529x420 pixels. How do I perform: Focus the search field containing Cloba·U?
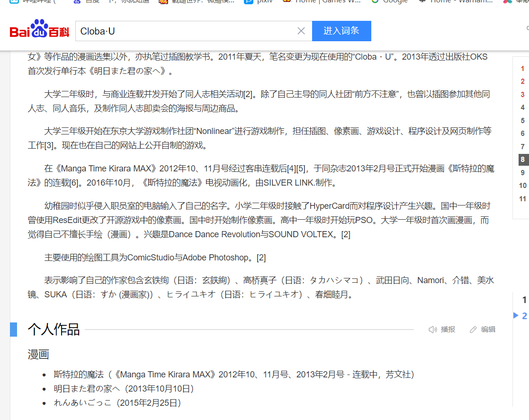pyautogui.click(x=194, y=31)
